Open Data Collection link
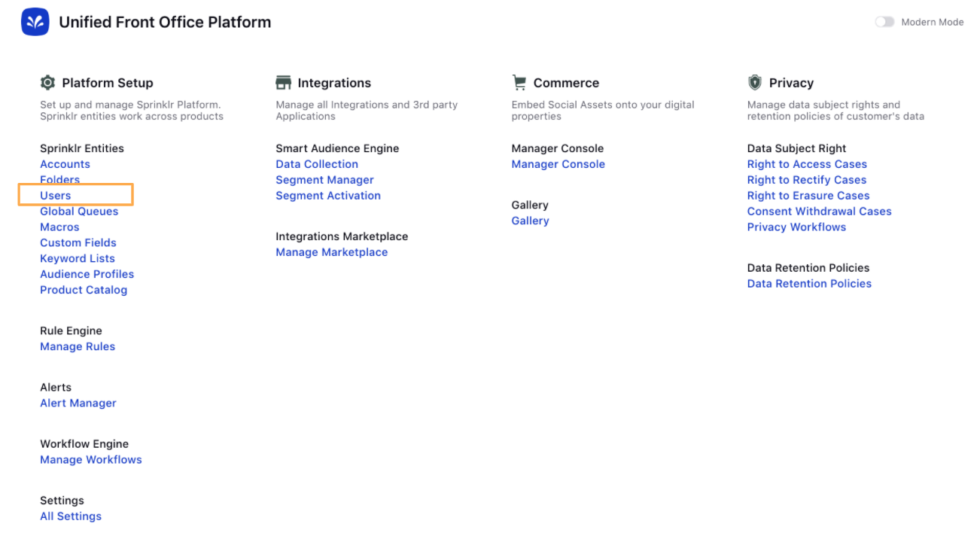Viewport: 980px width, 539px height. click(x=317, y=164)
